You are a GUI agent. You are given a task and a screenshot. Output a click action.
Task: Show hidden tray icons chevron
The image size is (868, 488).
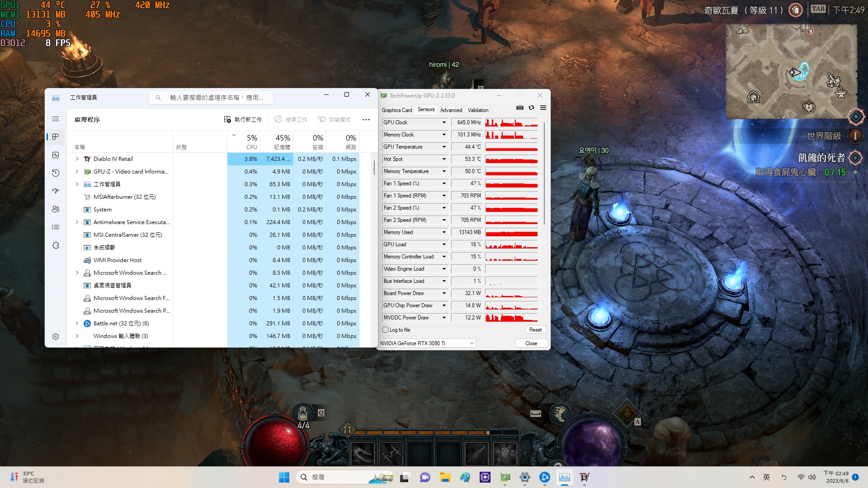752,477
